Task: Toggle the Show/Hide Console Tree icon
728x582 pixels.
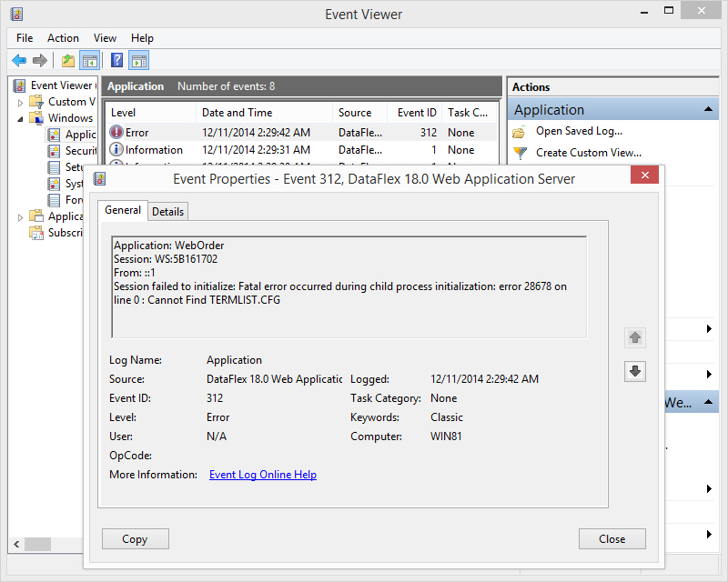Action: coord(89,60)
